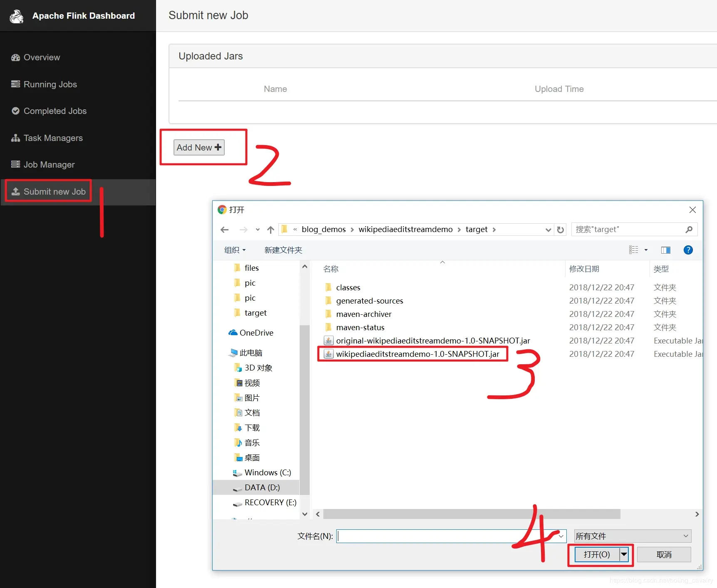This screenshot has height=588, width=717.
Task: Select files folder in navigation tree
Action: point(251,268)
